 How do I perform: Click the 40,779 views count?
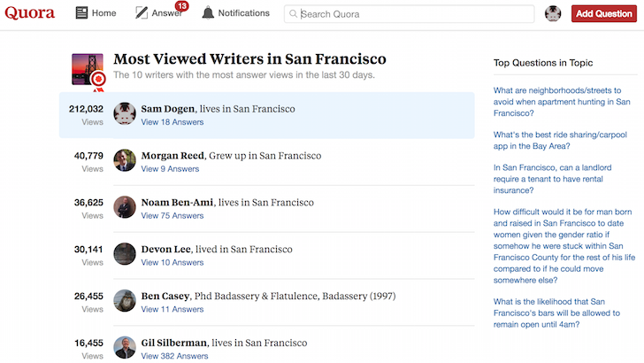click(88, 156)
